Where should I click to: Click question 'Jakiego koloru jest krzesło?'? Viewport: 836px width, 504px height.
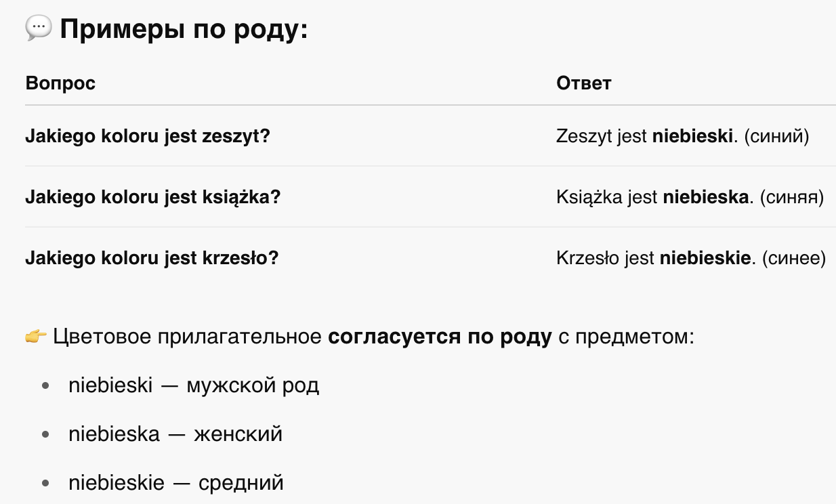click(x=152, y=258)
